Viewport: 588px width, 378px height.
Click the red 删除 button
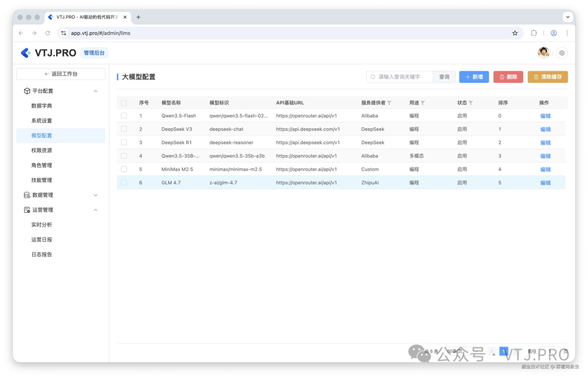click(x=508, y=77)
